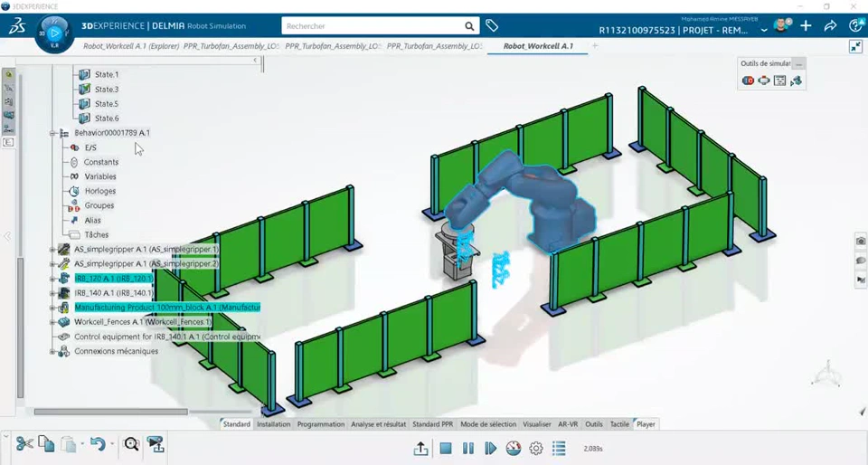Open the Undo history dropdown arrow
Screen dimensions: 868x465
coord(112,443)
